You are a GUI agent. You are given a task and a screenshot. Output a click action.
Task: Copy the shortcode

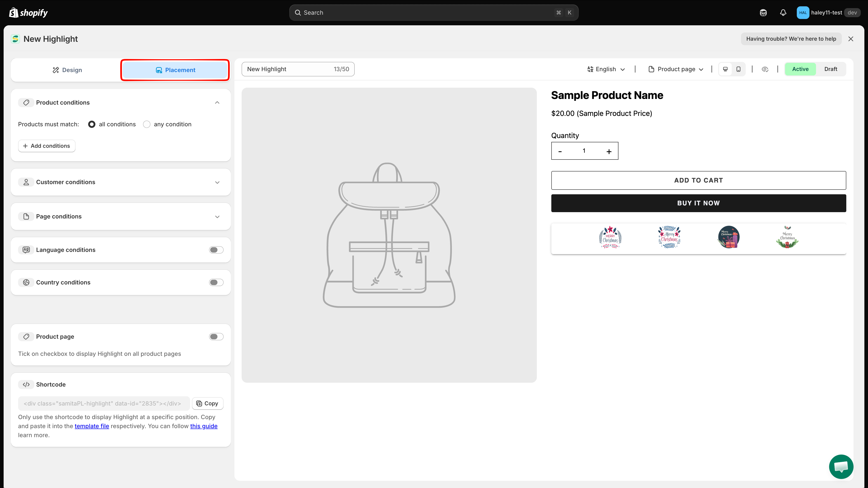pos(208,404)
